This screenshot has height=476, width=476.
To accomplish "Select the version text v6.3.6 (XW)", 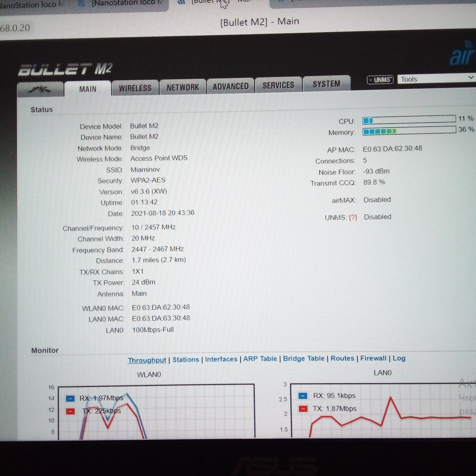I will pos(149,192).
